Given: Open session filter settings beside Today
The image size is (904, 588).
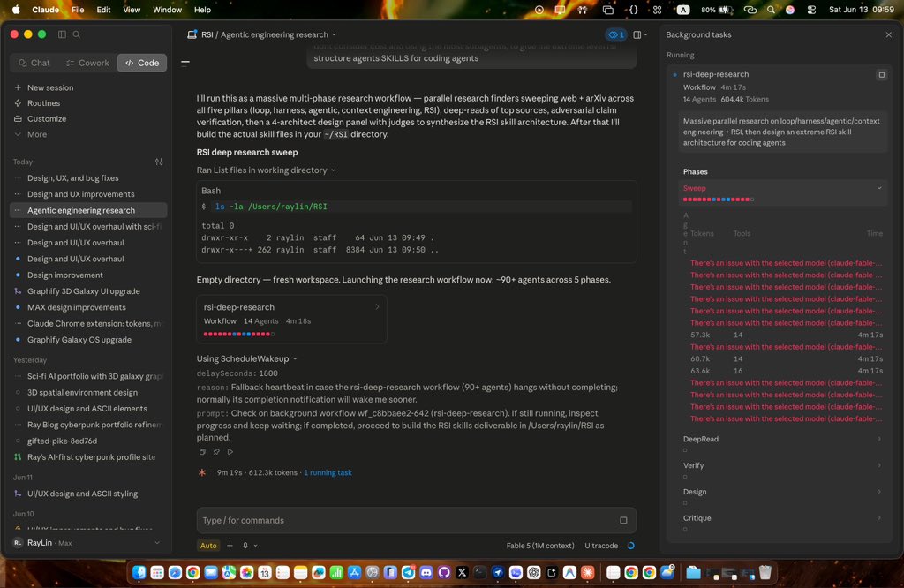Looking at the screenshot, I should [159, 162].
